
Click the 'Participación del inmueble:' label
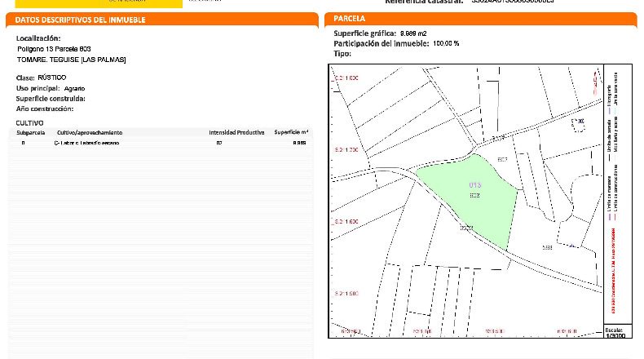click(382, 43)
